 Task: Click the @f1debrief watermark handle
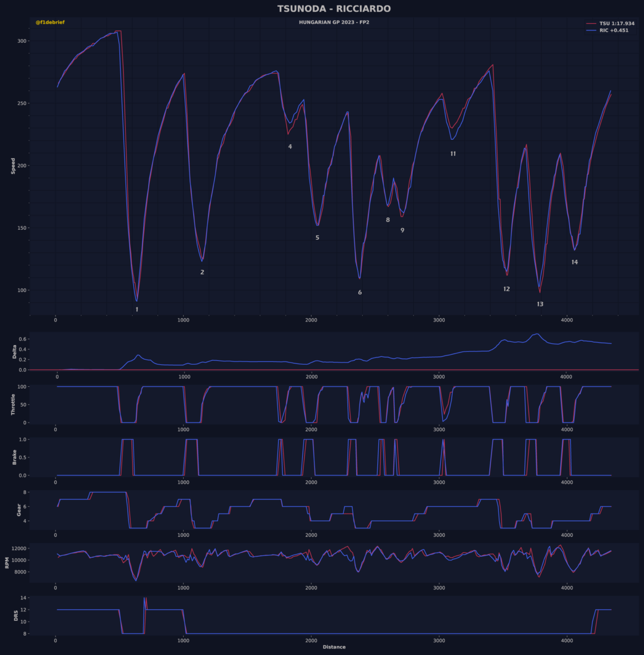(50, 23)
